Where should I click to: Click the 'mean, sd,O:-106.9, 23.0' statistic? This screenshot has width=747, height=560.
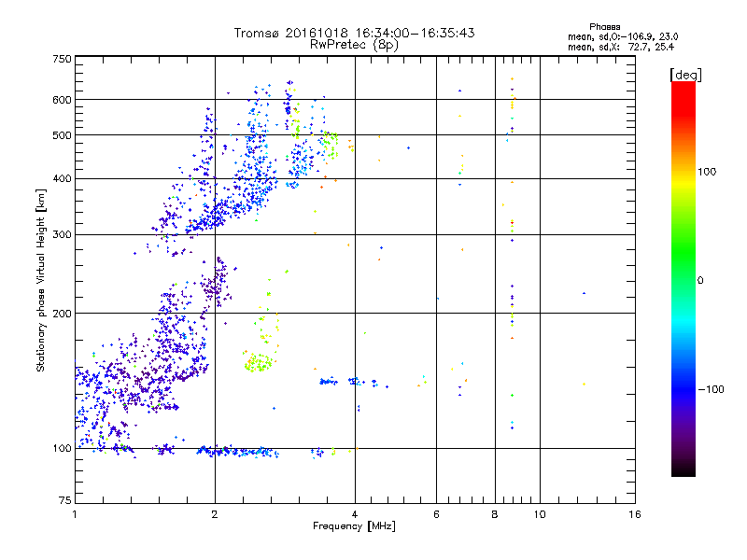(x=623, y=36)
